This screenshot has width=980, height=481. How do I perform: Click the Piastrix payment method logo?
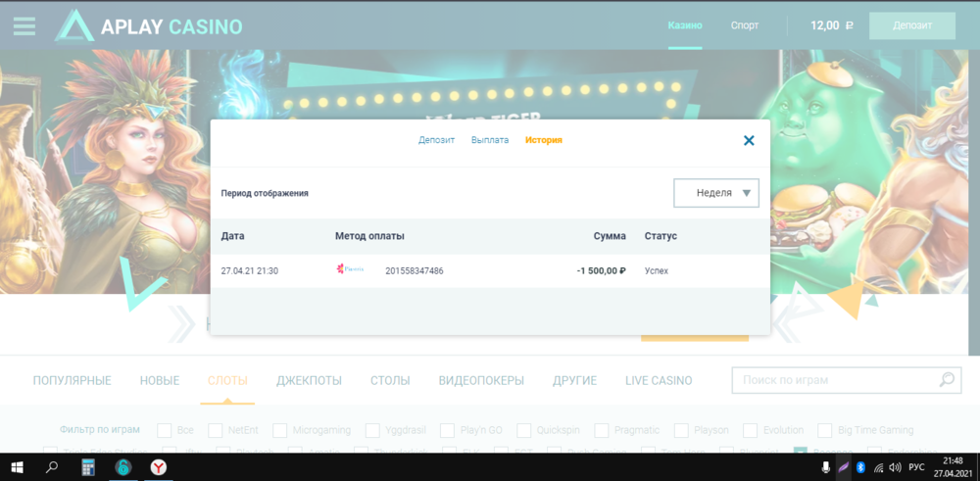click(x=351, y=269)
